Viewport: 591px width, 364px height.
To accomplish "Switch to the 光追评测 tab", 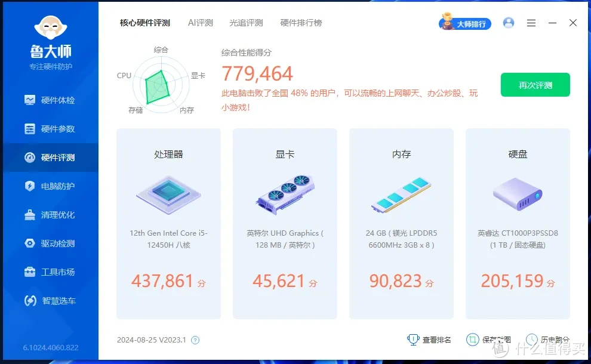I will (246, 23).
